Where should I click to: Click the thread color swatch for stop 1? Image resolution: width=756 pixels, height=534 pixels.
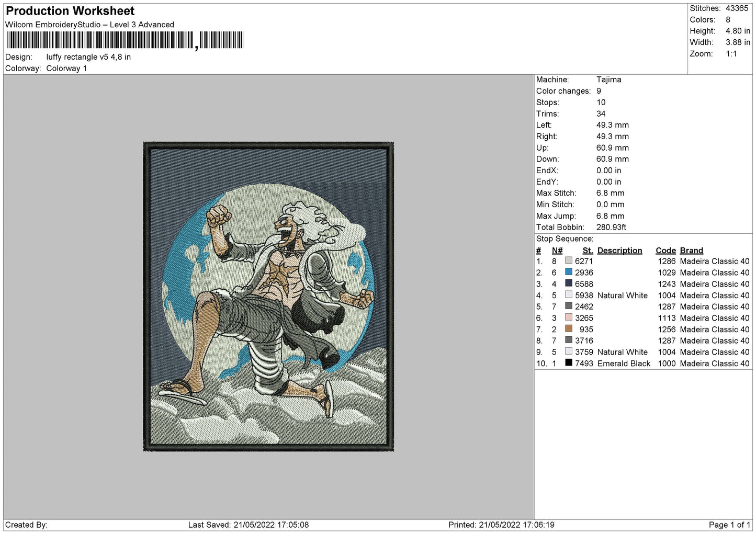point(569,261)
